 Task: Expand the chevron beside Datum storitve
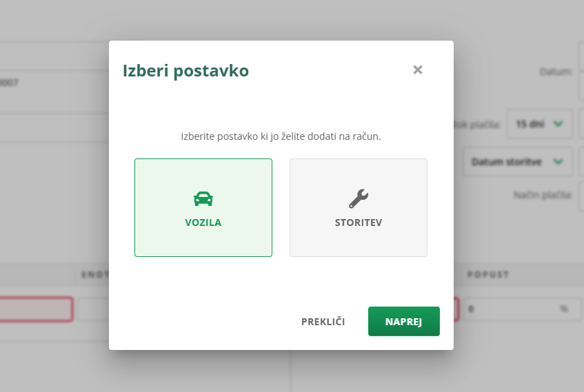[x=558, y=162]
